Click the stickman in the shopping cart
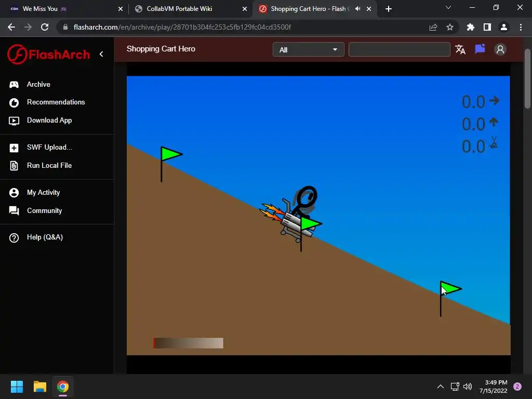The height and width of the screenshot is (399, 532). coord(305,201)
